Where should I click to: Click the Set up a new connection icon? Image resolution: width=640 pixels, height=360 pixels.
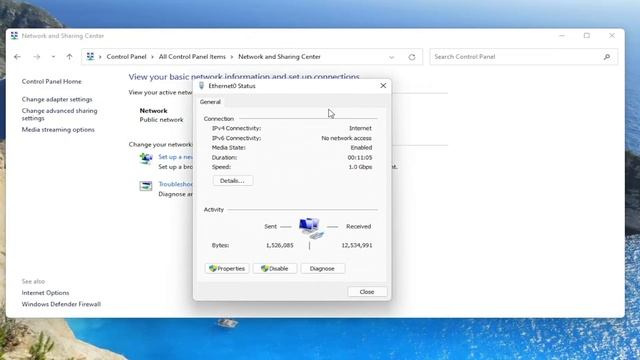[146, 158]
